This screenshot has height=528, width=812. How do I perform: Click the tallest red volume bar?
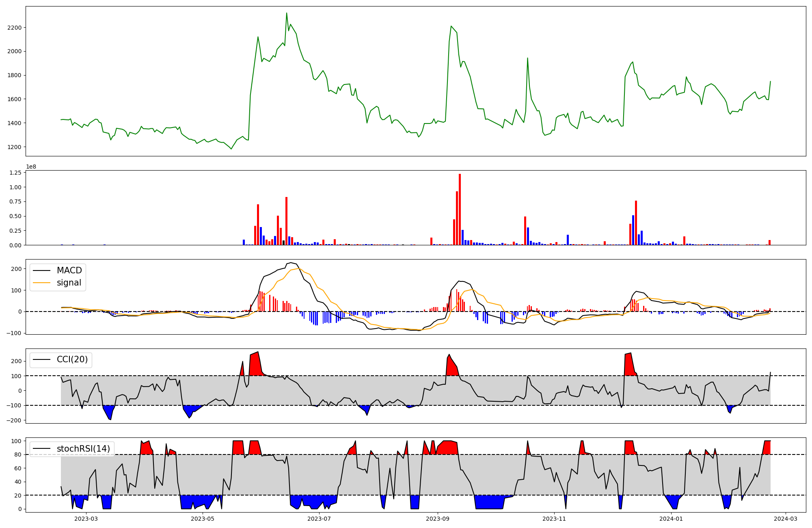(x=460, y=209)
